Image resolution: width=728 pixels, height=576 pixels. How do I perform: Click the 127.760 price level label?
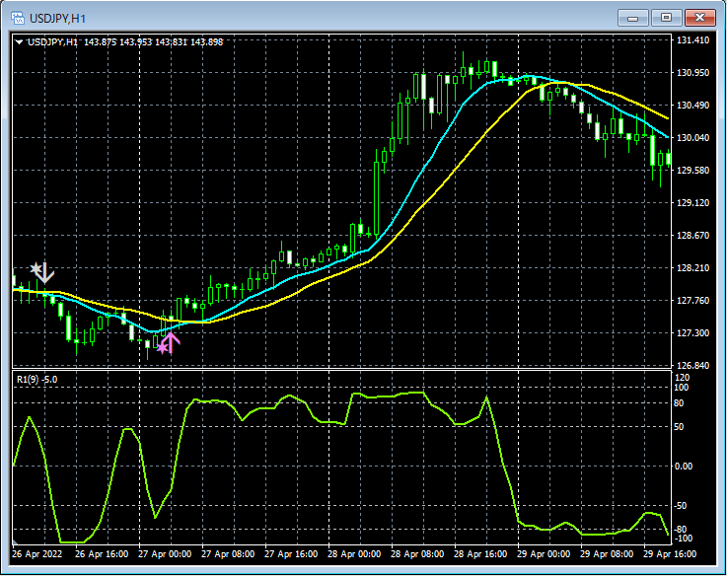click(x=692, y=300)
